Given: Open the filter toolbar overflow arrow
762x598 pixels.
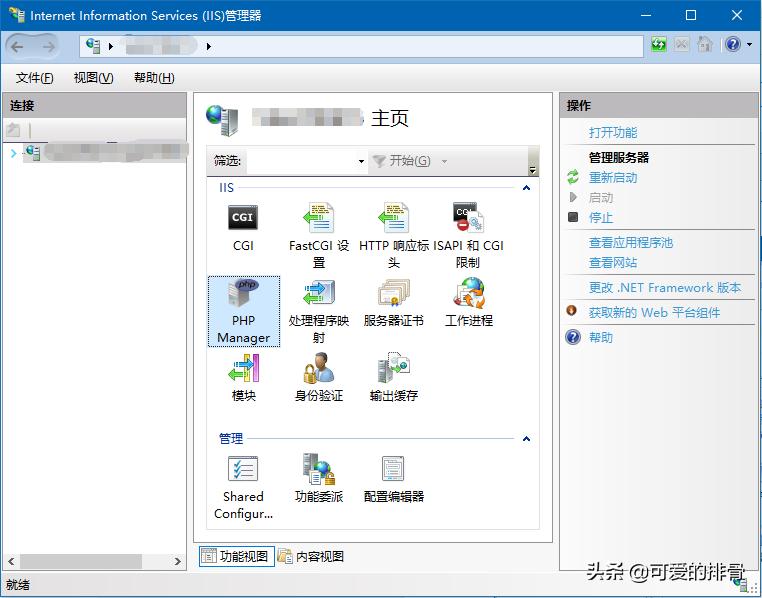Looking at the screenshot, I should (532, 170).
